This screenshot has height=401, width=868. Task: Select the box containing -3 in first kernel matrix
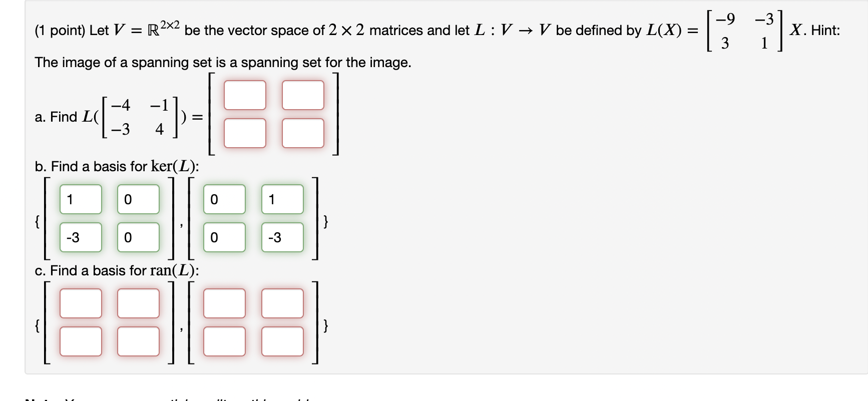[80, 237]
